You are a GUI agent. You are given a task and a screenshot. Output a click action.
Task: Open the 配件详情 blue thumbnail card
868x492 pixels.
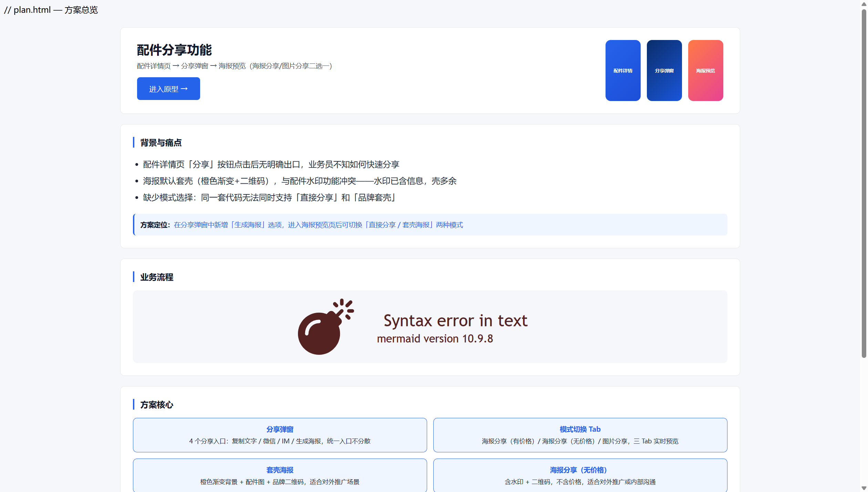623,70
